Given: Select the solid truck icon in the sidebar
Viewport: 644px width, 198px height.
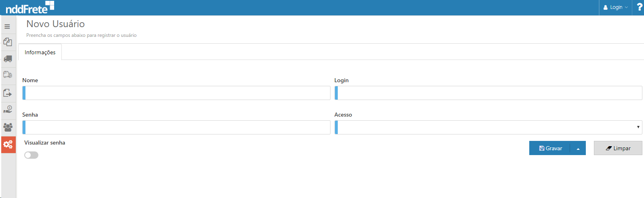Looking at the screenshot, I should [8, 59].
